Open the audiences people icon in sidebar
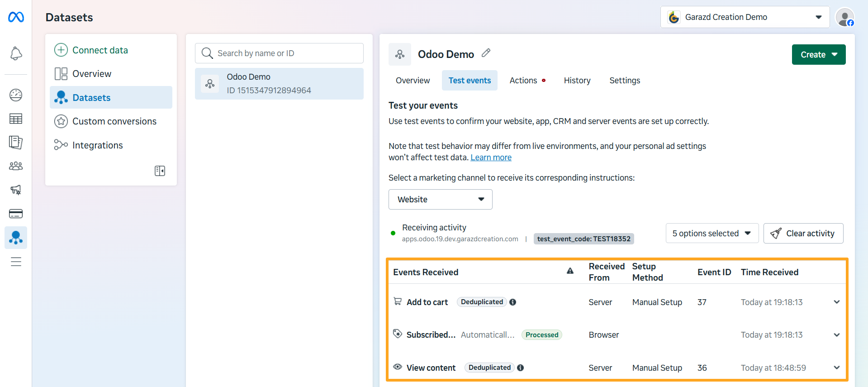The height and width of the screenshot is (387, 868). point(16,166)
